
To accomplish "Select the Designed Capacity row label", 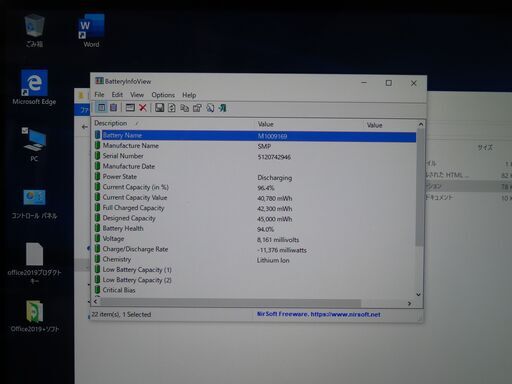I will (129, 218).
